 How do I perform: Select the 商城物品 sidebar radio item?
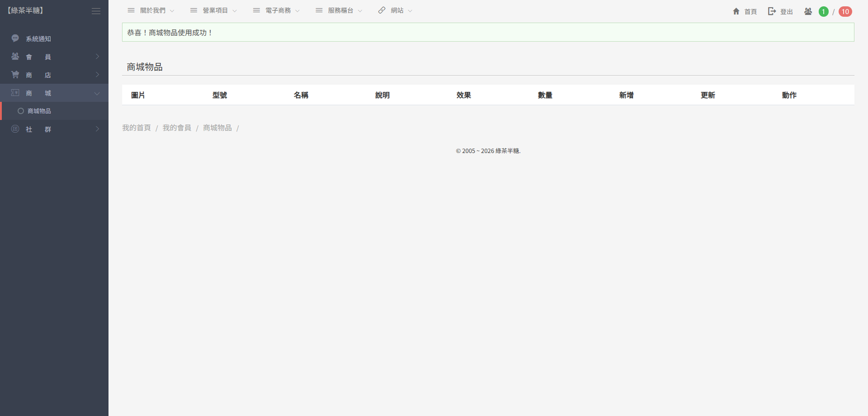pyautogui.click(x=21, y=111)
